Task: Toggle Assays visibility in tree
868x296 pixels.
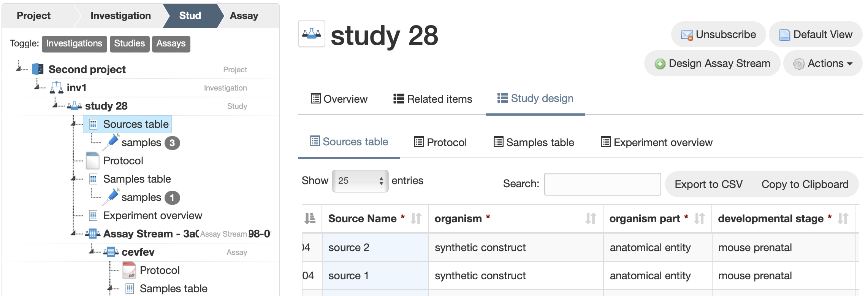Action: [171, 44]
